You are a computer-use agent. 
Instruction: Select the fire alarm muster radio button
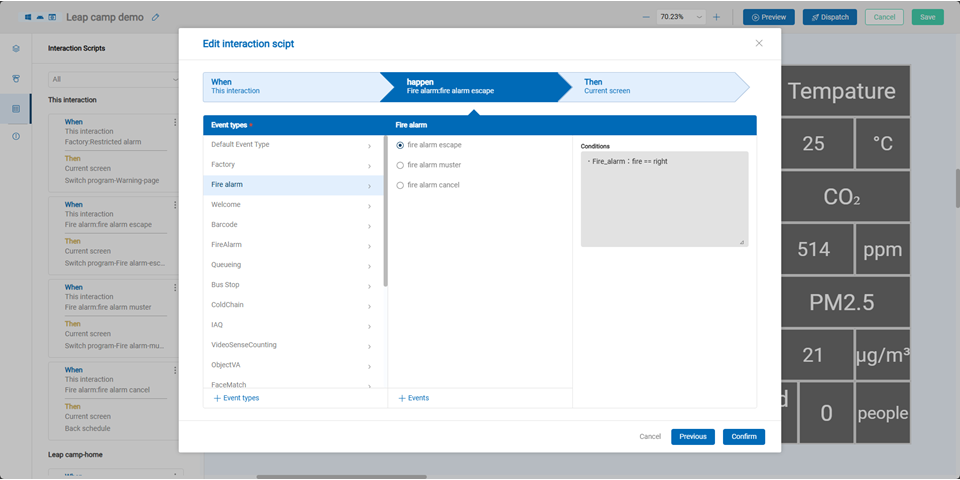tap(401, 165)
